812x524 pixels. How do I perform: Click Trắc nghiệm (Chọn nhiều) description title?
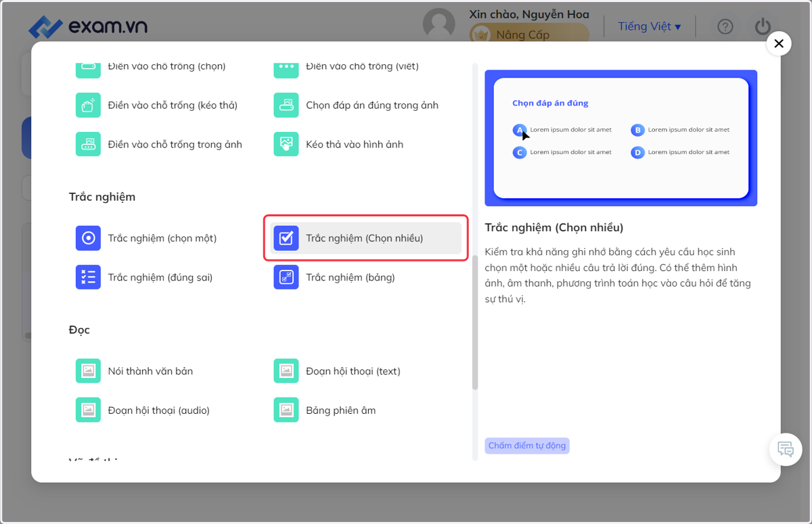(554, 227)
